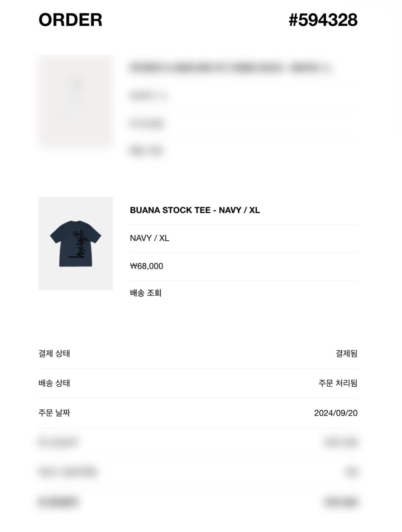Click the ₩68,000 price text
Viewport: 402px width, 532px height.
(147, 266)
